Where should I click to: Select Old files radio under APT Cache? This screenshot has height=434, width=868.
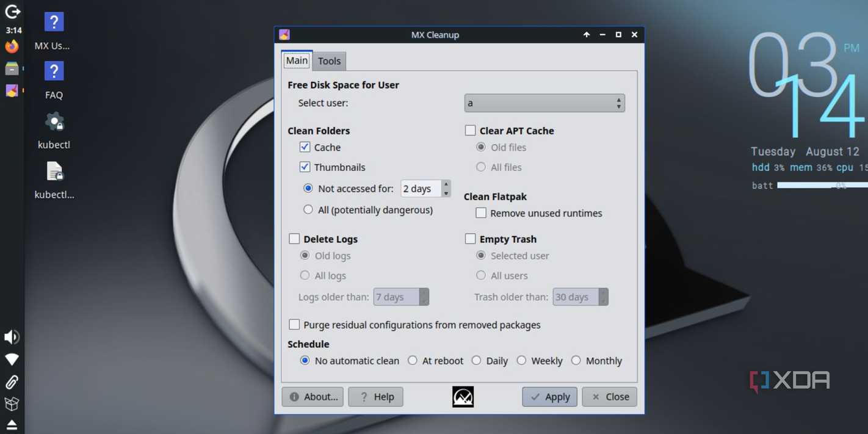pos(481,147)
